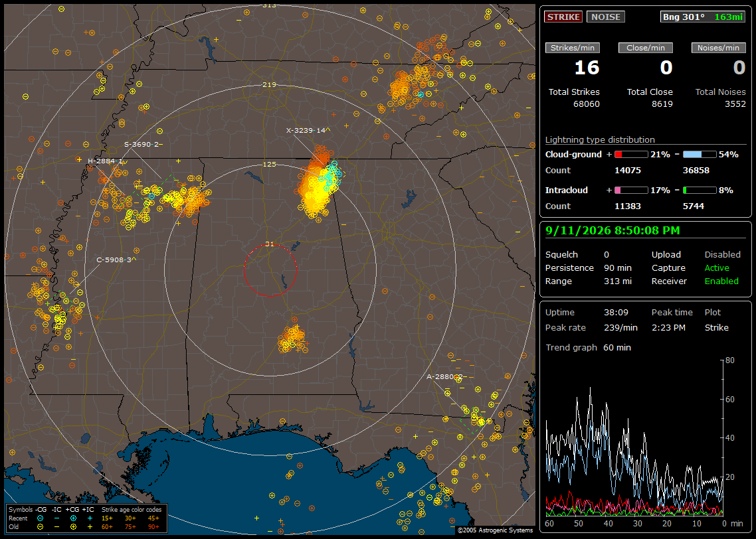
Task: Click the green negative intracloud bar
Action: pos(700,191)
